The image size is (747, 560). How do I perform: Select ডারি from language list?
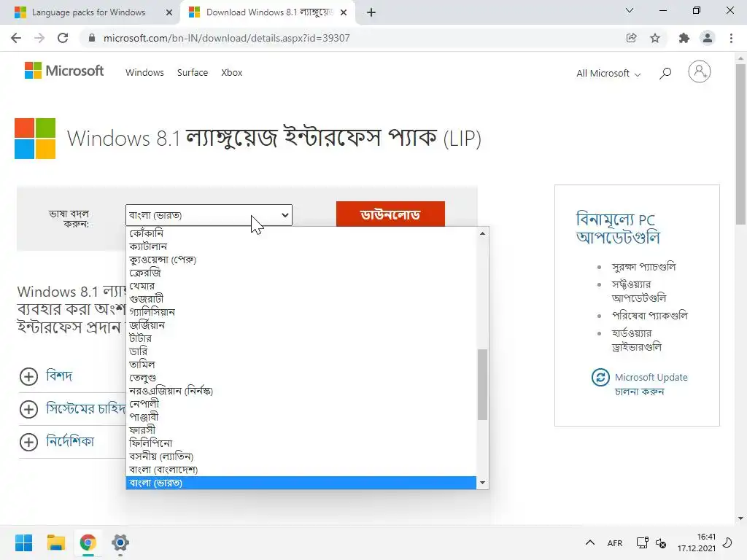pos(301,351)
